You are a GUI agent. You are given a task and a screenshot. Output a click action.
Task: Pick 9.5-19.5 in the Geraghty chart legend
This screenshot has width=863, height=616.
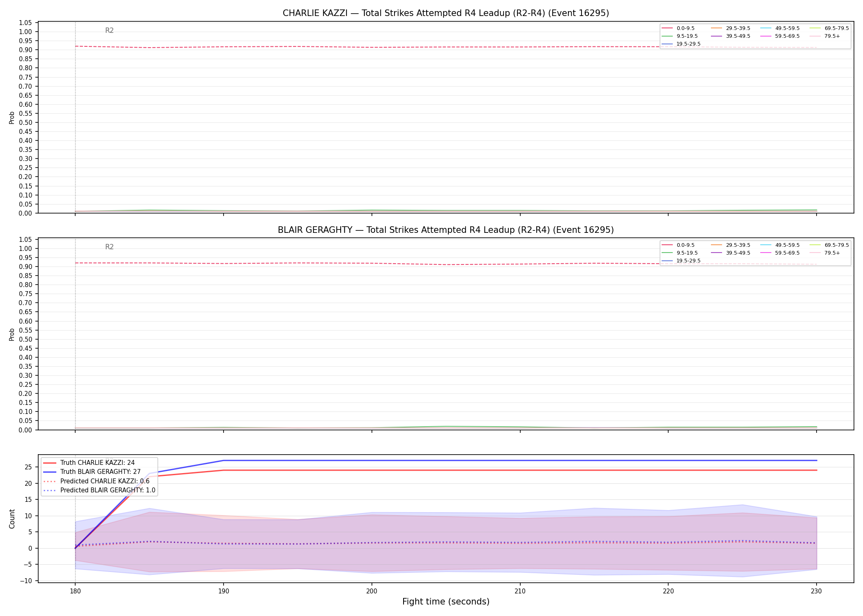coord(687,253)
